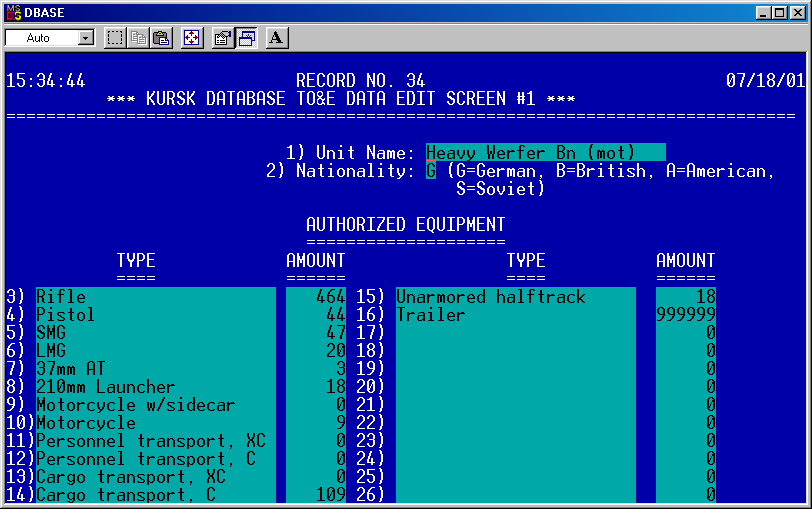Click the Motorcycle w/sidecar type field
The image size is (812, 509).
click(155, 405)
